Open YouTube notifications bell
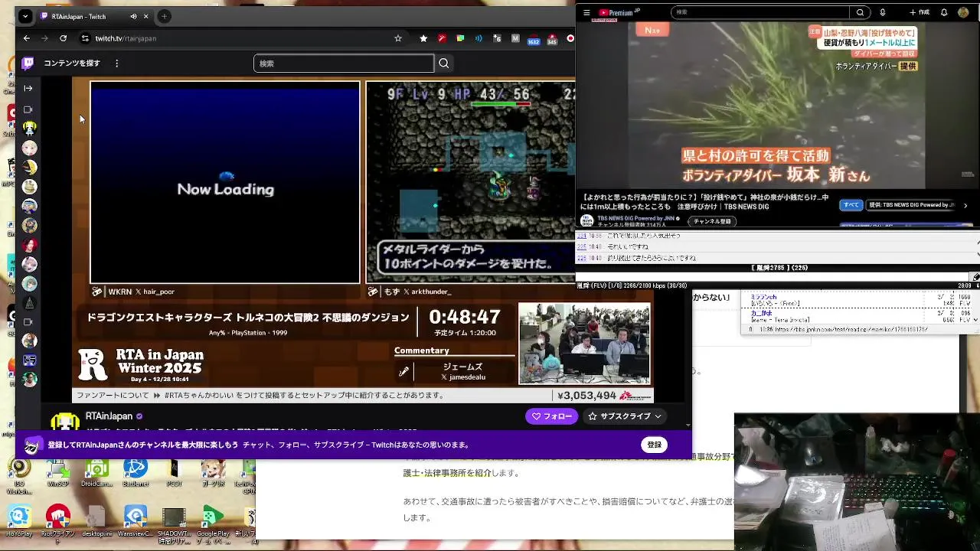The width and height of the screenshot is (980, 551). click(944, 12)
